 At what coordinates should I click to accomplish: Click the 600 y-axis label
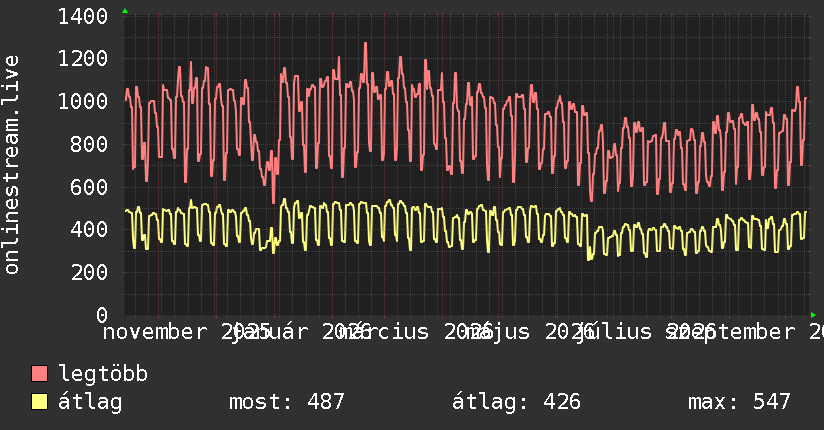click(89, 187)
